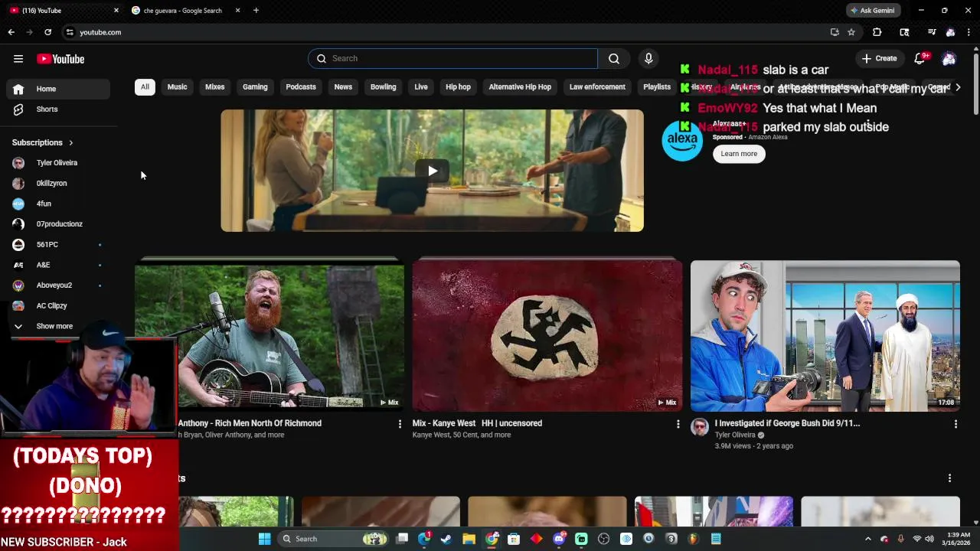Select the Alternative Hip Hop chip
This screenshot has height=551, width=980.
pos(520,87)
